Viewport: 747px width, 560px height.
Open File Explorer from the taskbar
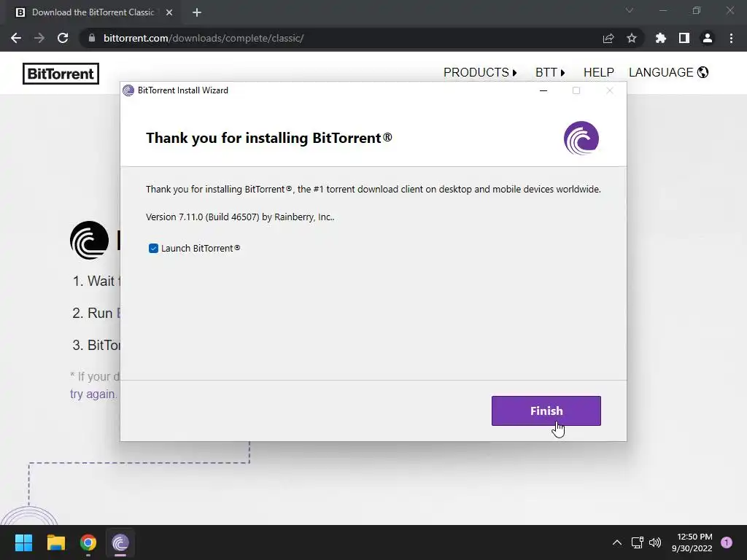click(55, 542)
